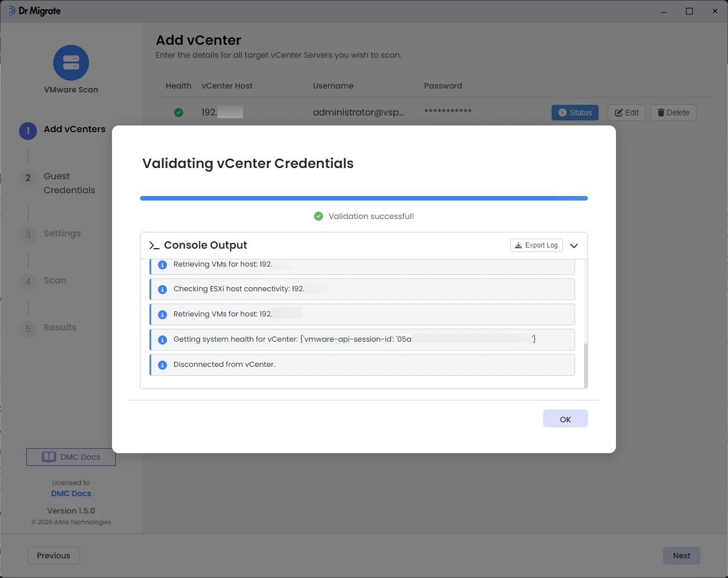Click the green Validation successful check icon
The height and width of the screenshot is (578, 728).
point(319,216)
